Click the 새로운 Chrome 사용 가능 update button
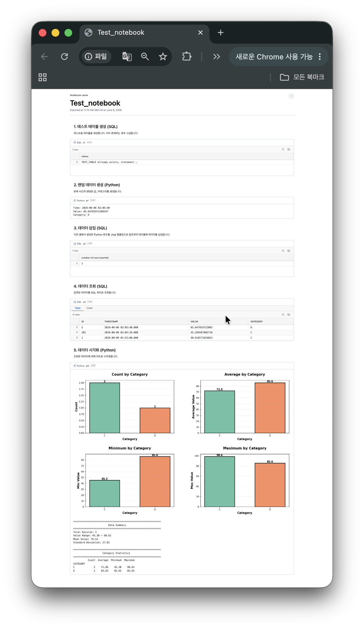The width and height of the screenshot is (364, 629). click(x=274, y=57)
